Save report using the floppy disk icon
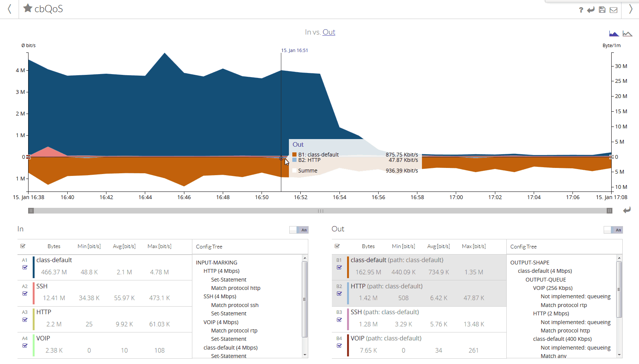 point(602,10)
